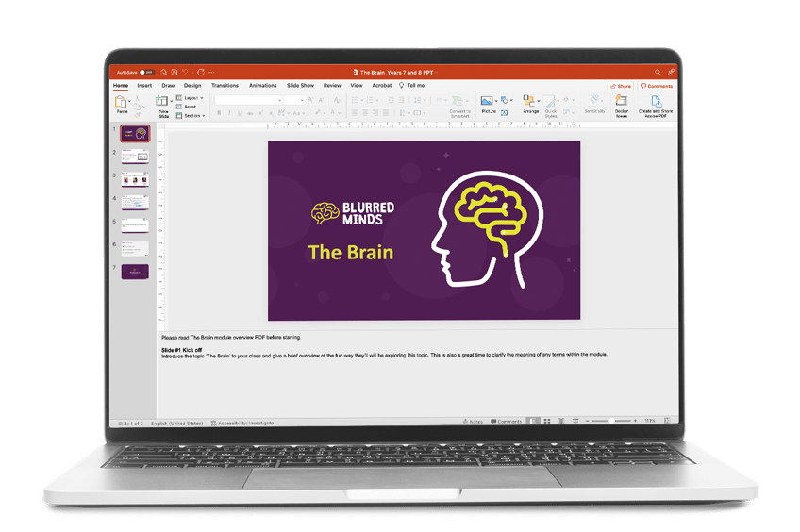Image resolution: width=800 pixels, height=532 pixels.
Task: Switch to Slide Sorter grid view
Action: coord(547,422)
